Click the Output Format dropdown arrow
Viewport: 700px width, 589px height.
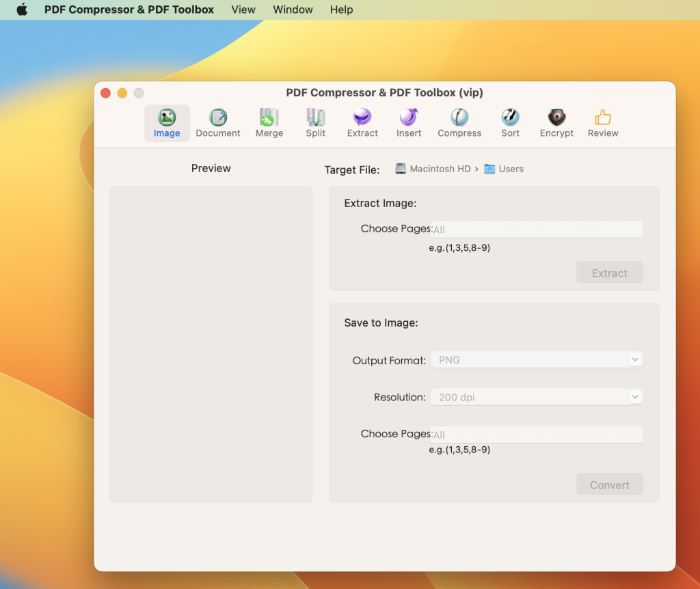click(635, 359)
